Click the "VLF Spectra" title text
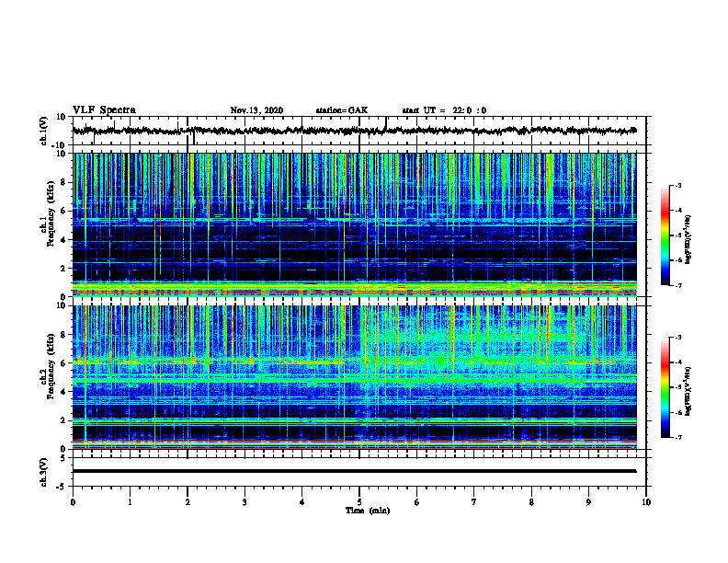728x563 pixels. click(x=104, y=110)
